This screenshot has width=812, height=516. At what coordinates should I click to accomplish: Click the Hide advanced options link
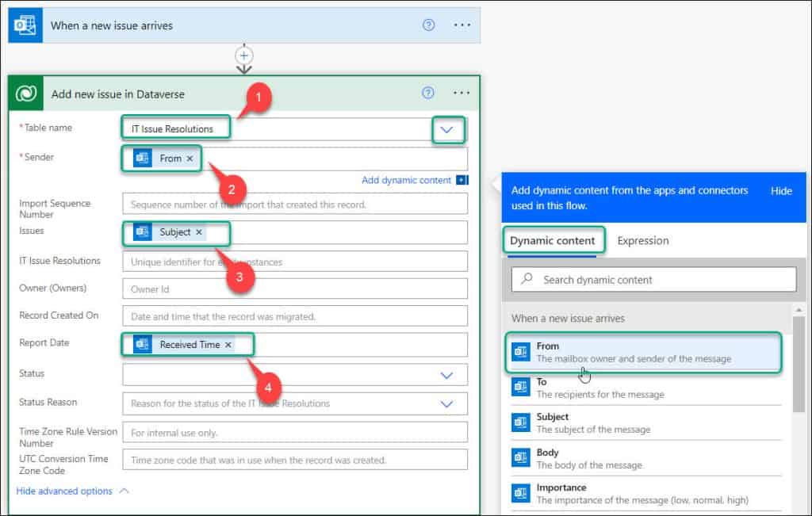click(x=64, y=491)
